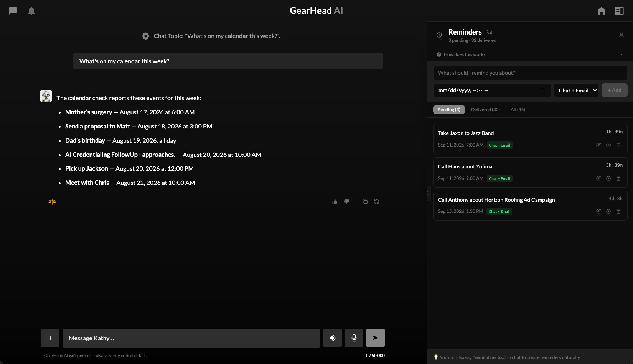Refresh the Reminders list
This screenshot has width=633, height=364.
pyautogui.click(x=490, y=32)
